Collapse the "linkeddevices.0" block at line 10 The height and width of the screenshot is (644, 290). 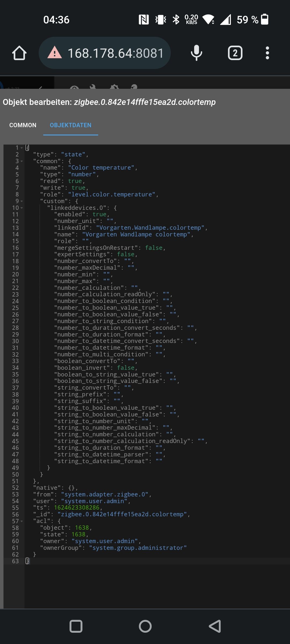click(x=22, y=208)
